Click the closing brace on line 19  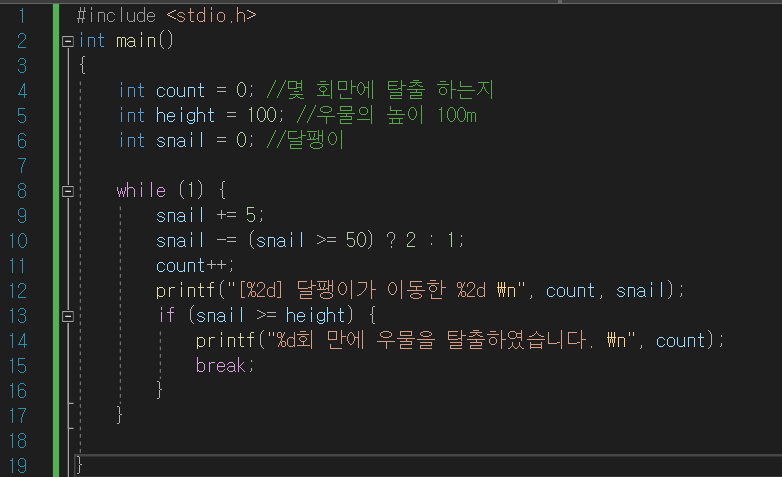(x=79, y=466)
